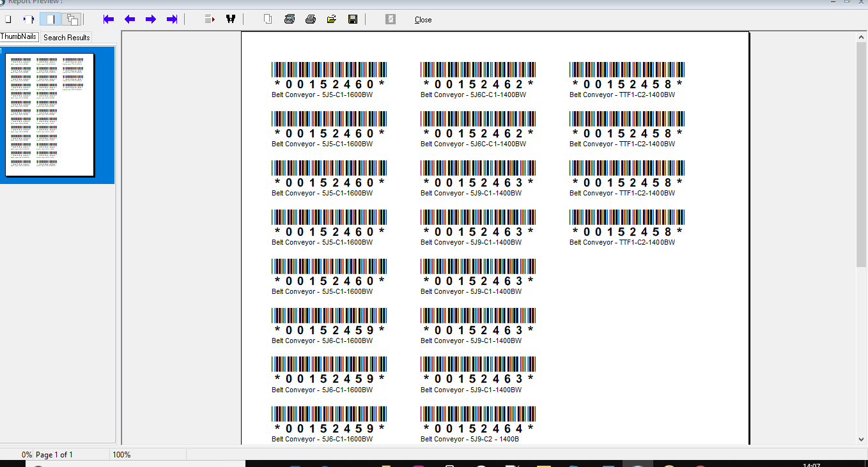The height and width of the screenshot is (467, 868).
Task: Fit the report to page width
Action: pos(28,19)
